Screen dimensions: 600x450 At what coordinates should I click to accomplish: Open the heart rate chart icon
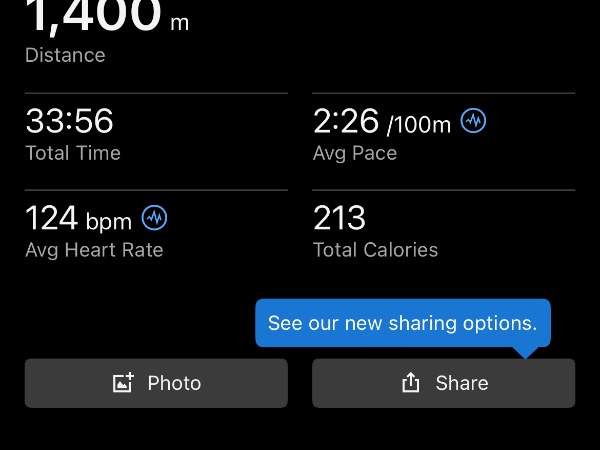(x=154, y=217)
